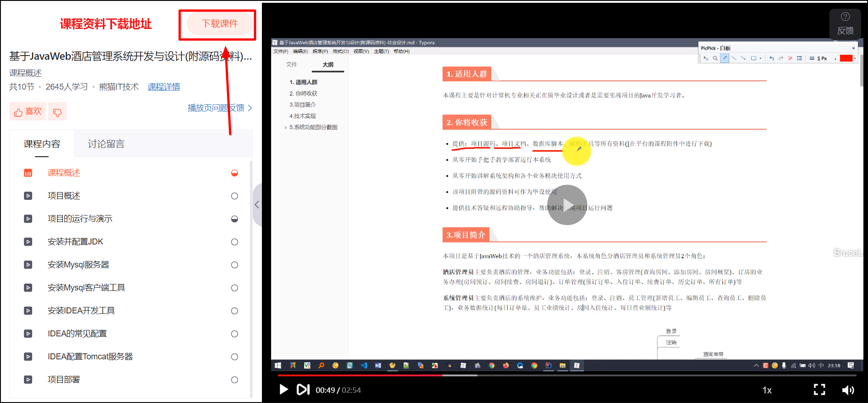The height and width of the screenshot is (403, 868).
Task: Click the progress circle for 安装Mysql服务器
Action: 234,265
